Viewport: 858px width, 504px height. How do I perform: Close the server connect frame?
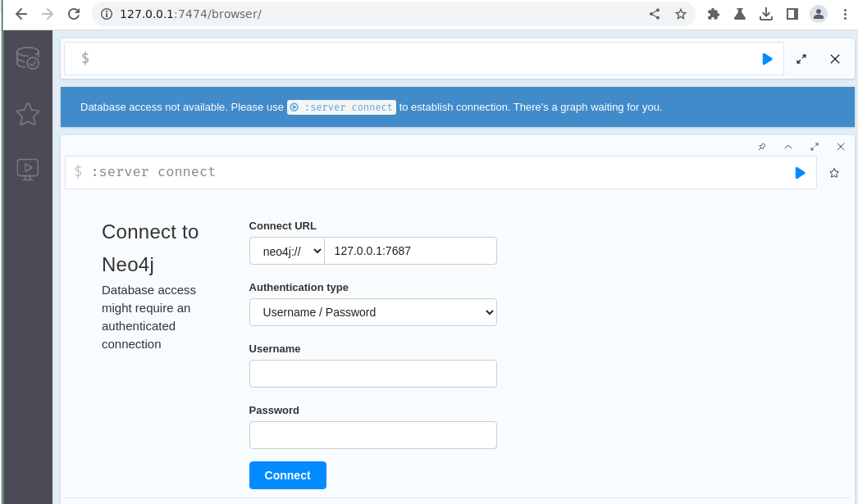tap(841, 147)
